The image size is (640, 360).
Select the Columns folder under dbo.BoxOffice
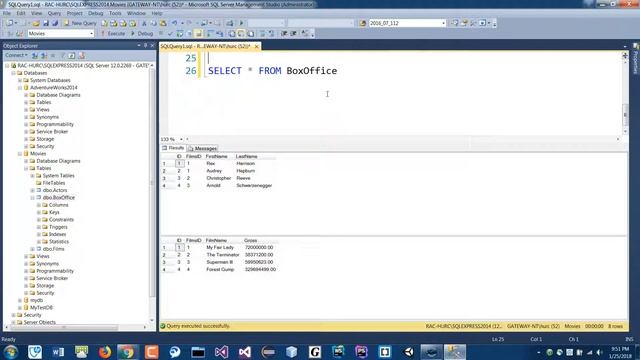click(58, 205)
